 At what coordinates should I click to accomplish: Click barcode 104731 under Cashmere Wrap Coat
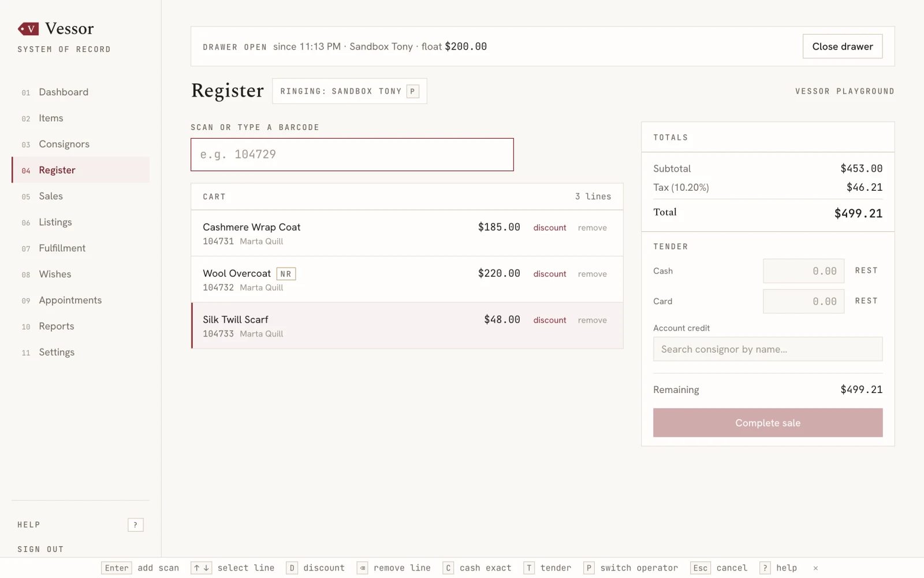218,242
